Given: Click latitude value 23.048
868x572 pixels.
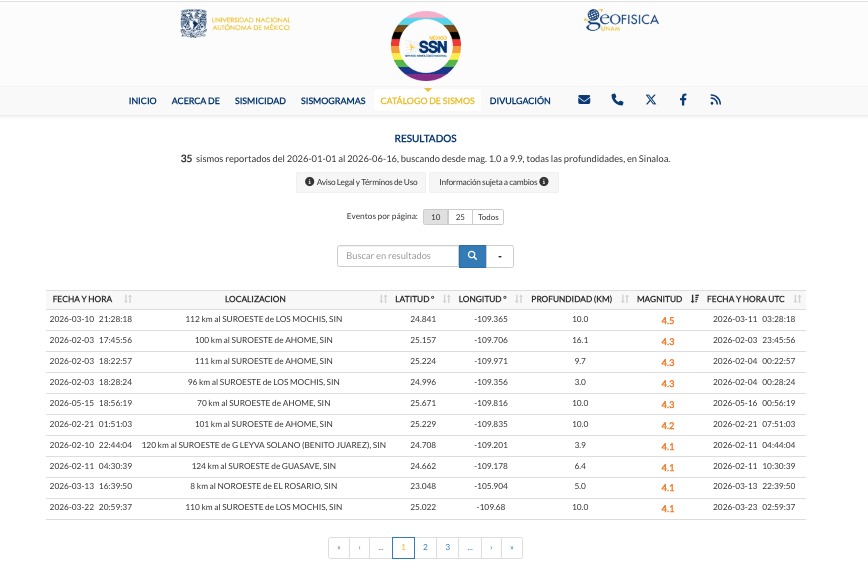Looking at the screenshot, I should [x=423, y=486].
